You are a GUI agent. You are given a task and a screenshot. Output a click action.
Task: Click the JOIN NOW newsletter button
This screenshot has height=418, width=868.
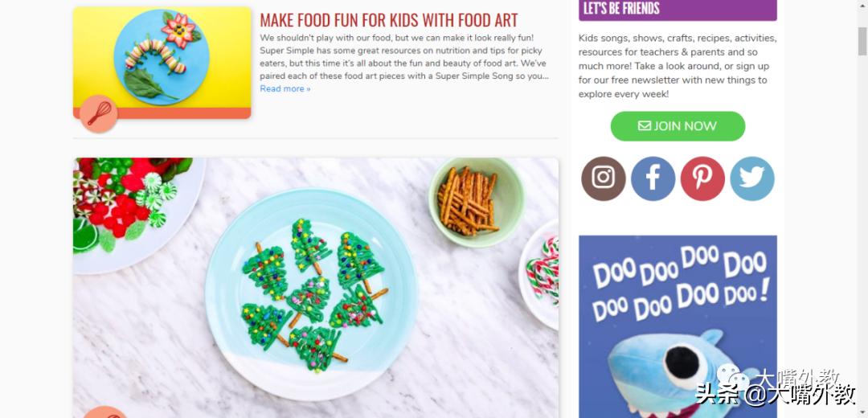click(678, 126)
